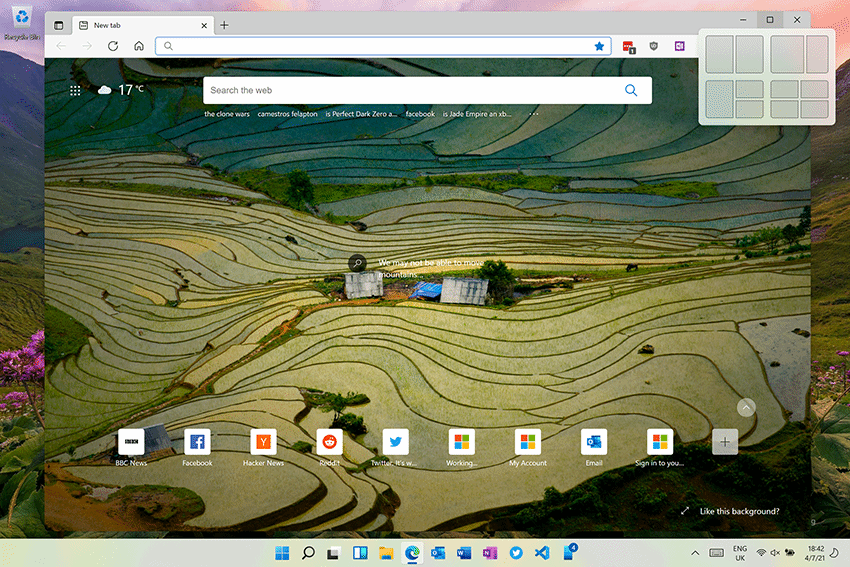Toggle the vertical tabs button

click(x=58, y=25)
